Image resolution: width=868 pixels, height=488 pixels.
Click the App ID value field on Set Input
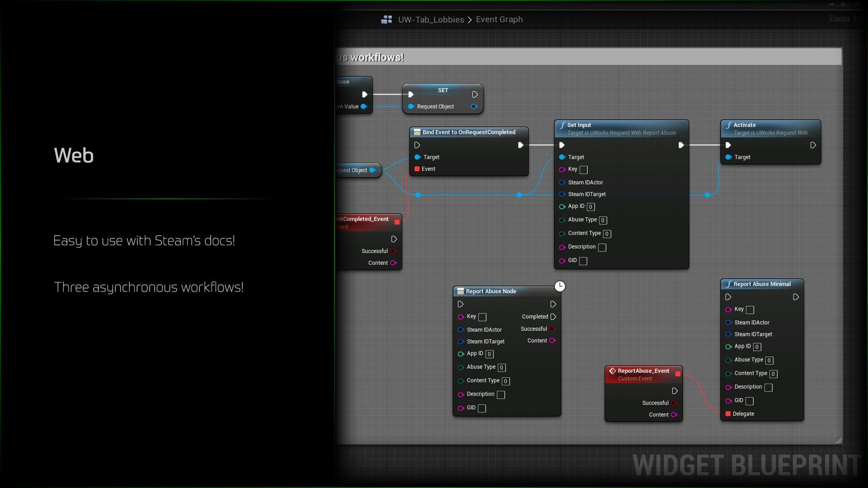pyautogui.click(x=590, y=206)
